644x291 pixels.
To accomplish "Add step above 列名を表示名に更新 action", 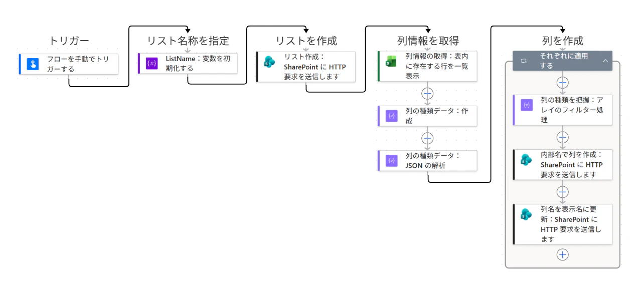I will pos(563,192).
